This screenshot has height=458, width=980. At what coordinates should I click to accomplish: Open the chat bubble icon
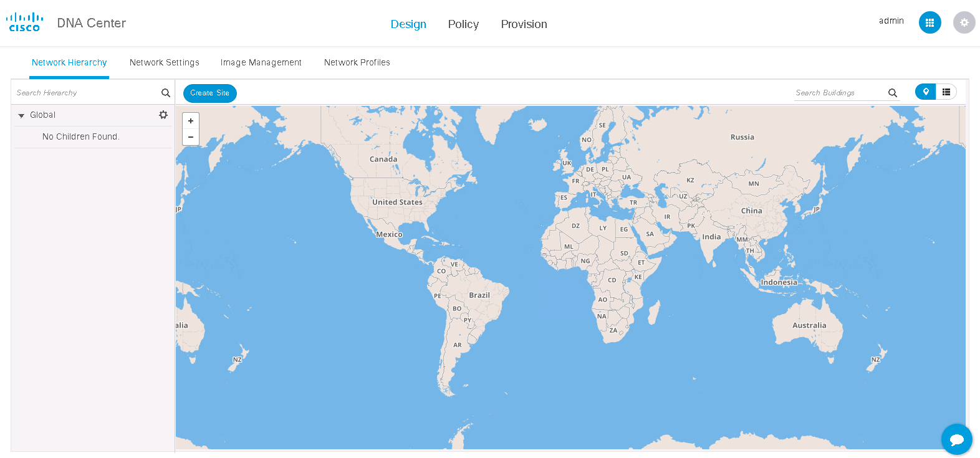click(x=957, y=439)
